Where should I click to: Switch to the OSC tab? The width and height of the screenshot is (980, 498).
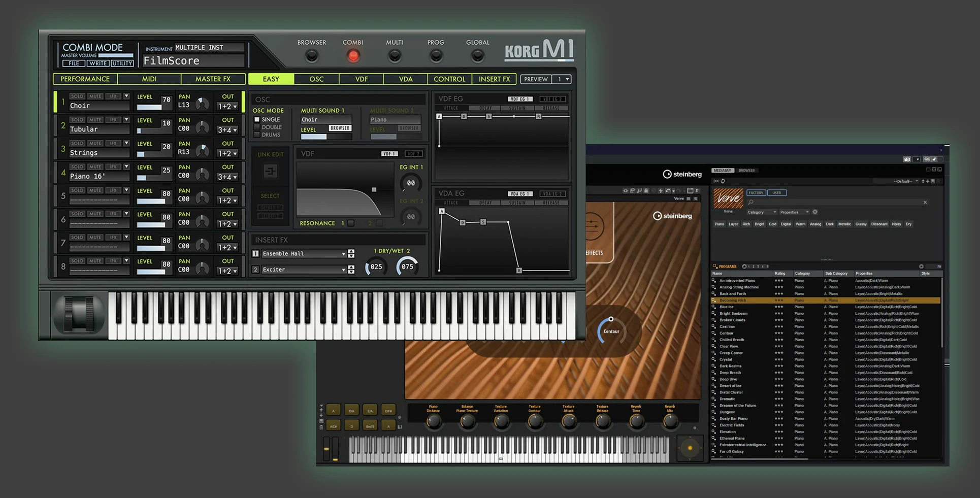[316, 79]
